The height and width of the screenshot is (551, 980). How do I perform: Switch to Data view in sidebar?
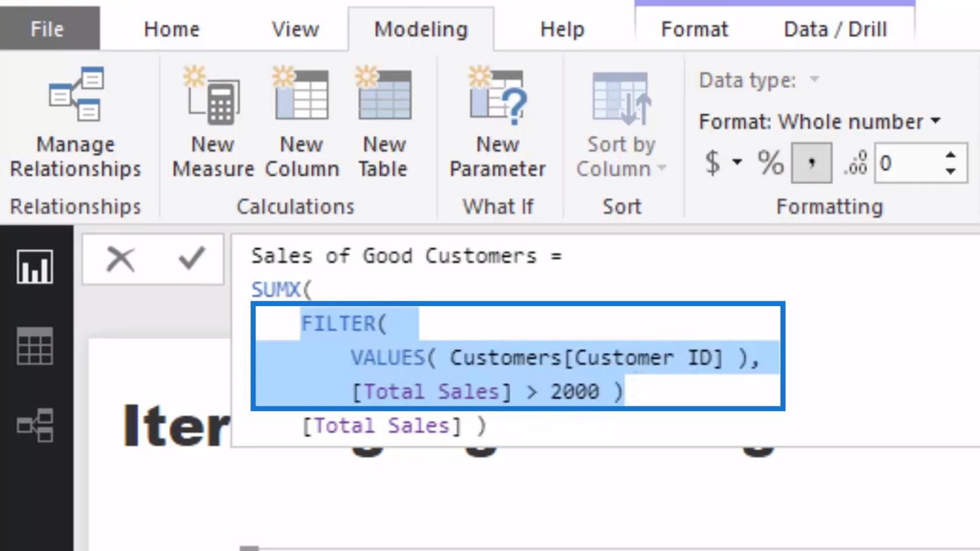[x=35, y=346]
